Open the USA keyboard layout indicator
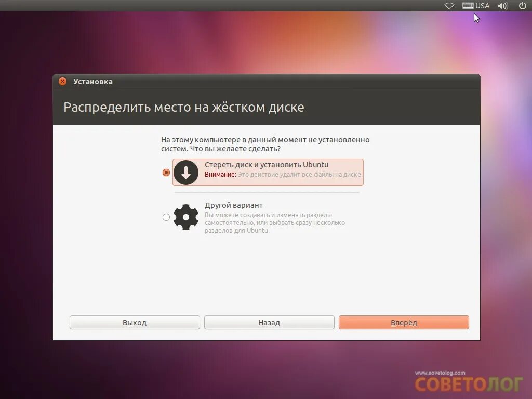 click(x=476, y=6)
